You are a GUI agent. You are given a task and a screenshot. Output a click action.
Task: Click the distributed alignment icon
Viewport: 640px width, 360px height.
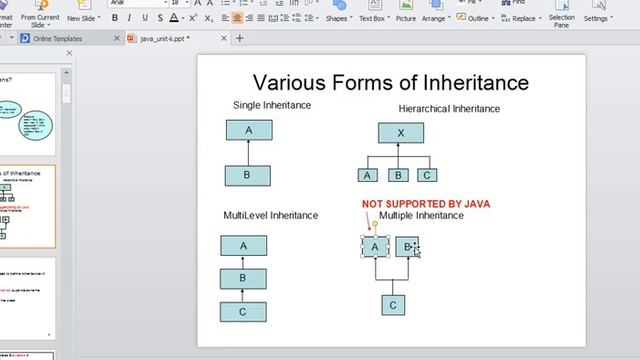[x=273, y=18]
